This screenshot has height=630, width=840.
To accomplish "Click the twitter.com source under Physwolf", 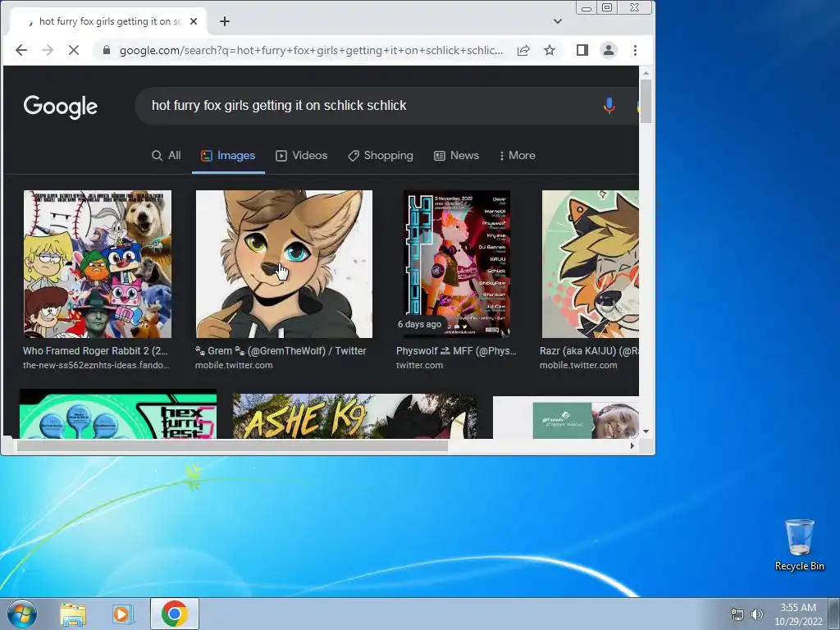I will [419, 365].
